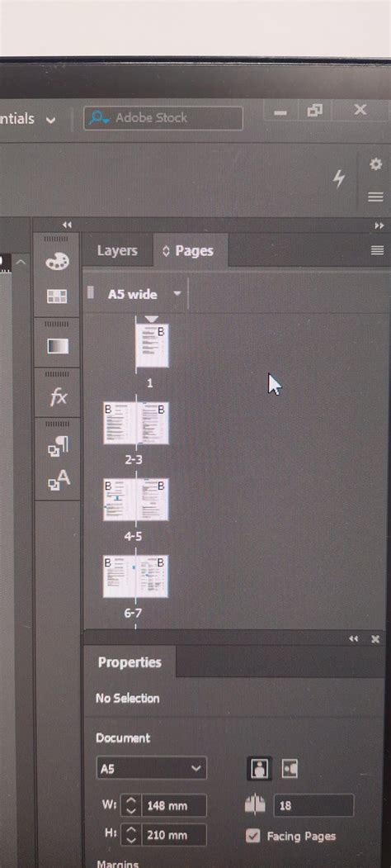
Task: Click the 'Document' section heading
Action: (123, 738)
